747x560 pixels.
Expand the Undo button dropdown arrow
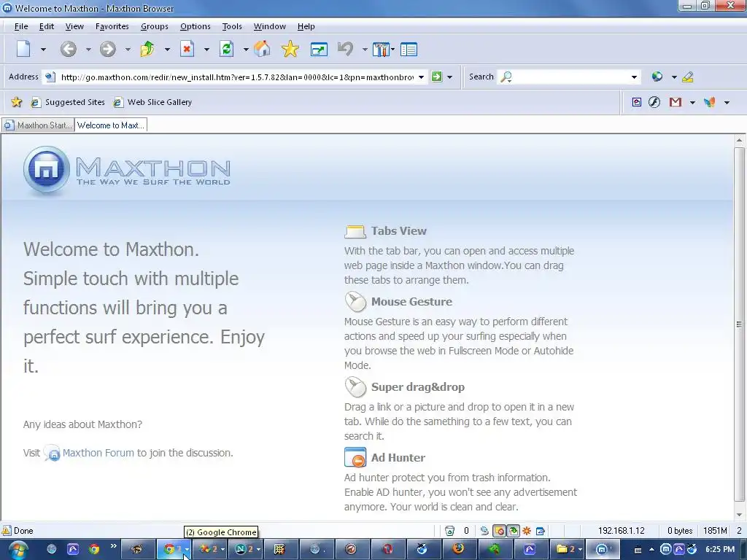tap(365, 50)
